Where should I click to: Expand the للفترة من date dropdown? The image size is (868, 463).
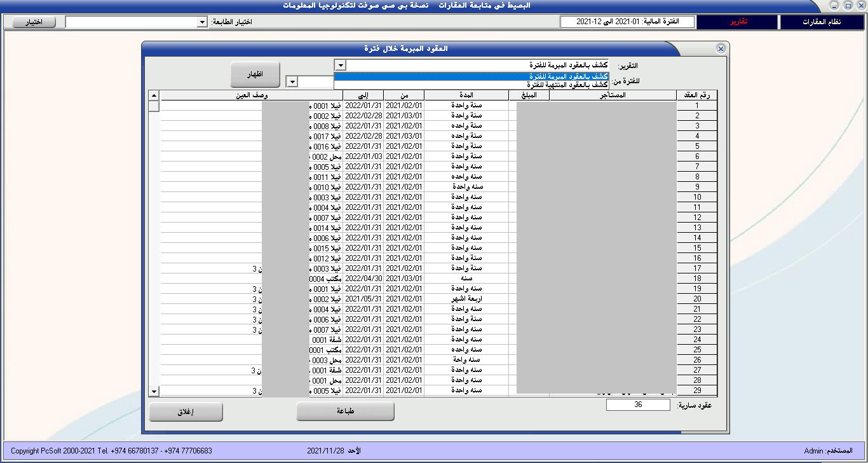pyautogui.click(x=292, y=82)
